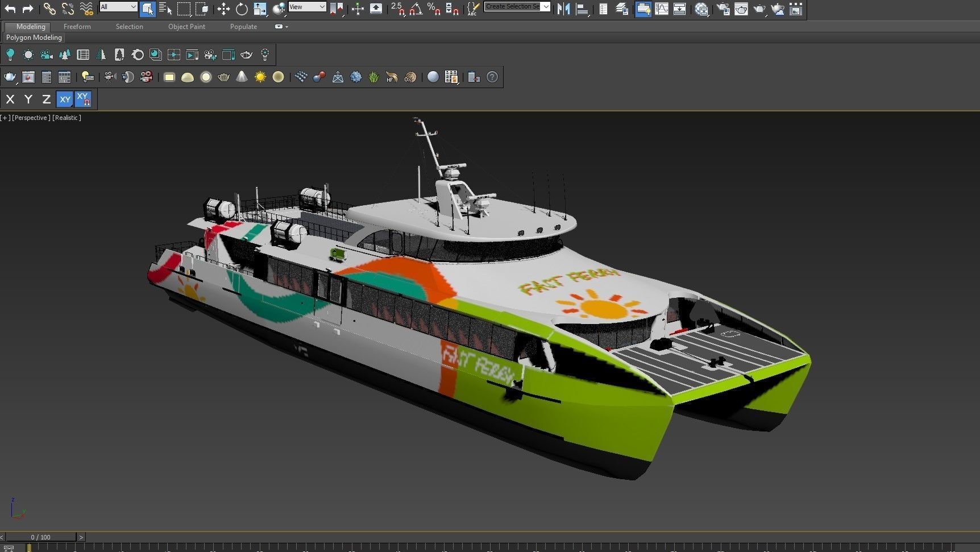Click the sun light icon in V-Ray toolbar
The image size is (980, 552).
pos(28,55)
